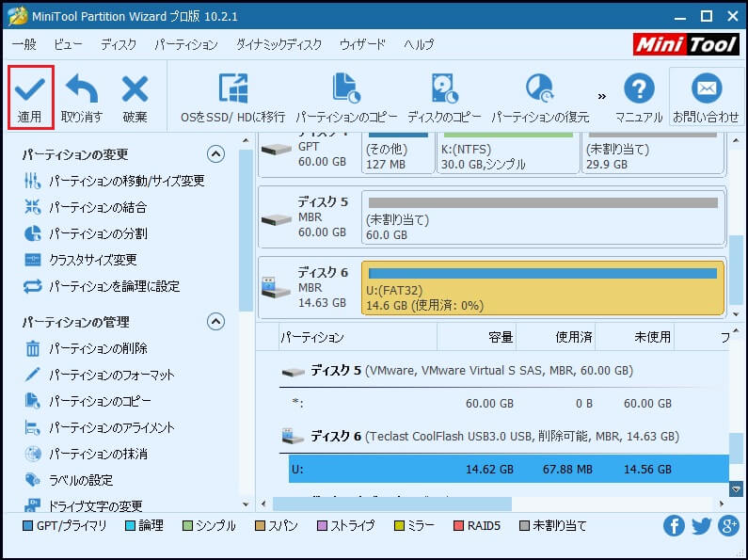Open the 一般 menu
748x560 pixels.
24,44
